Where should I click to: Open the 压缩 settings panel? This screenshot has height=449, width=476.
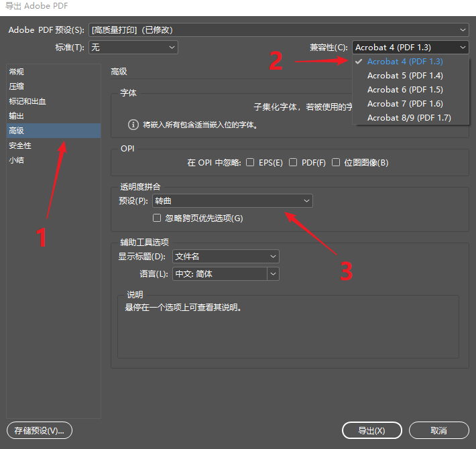pos(17,86)
